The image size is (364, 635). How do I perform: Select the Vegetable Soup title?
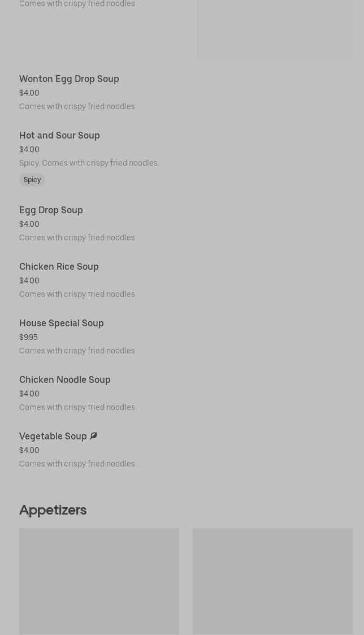(x=53, y=437)
